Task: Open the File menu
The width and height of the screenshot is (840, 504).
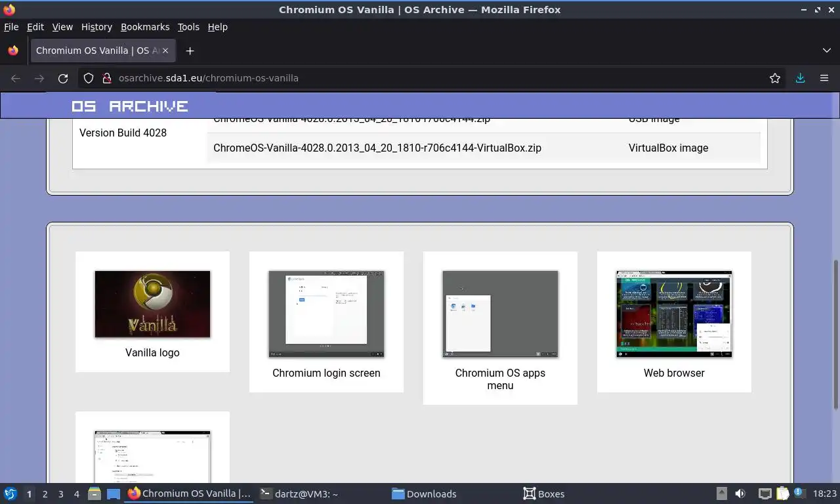Action: [x=11, y=27]
